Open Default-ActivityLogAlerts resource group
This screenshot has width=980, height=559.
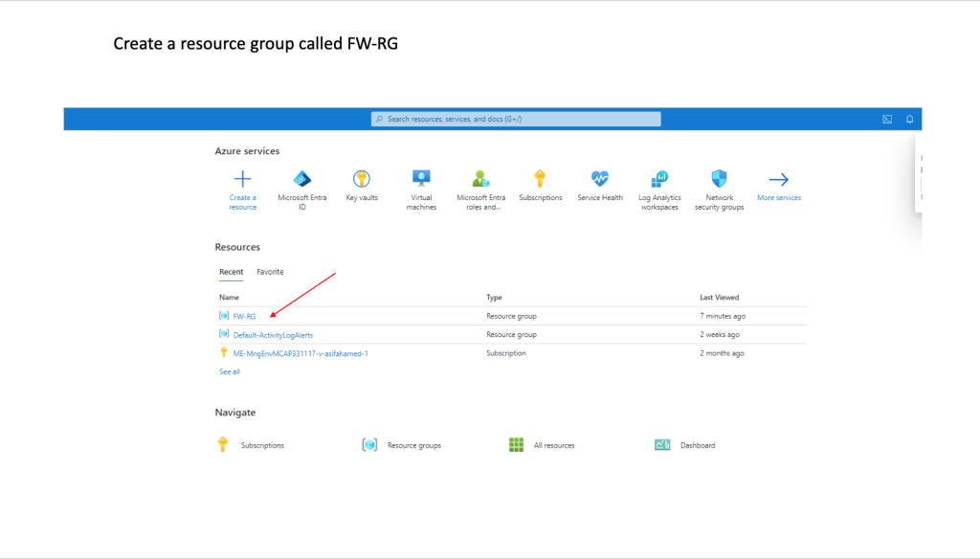point(273,335)
